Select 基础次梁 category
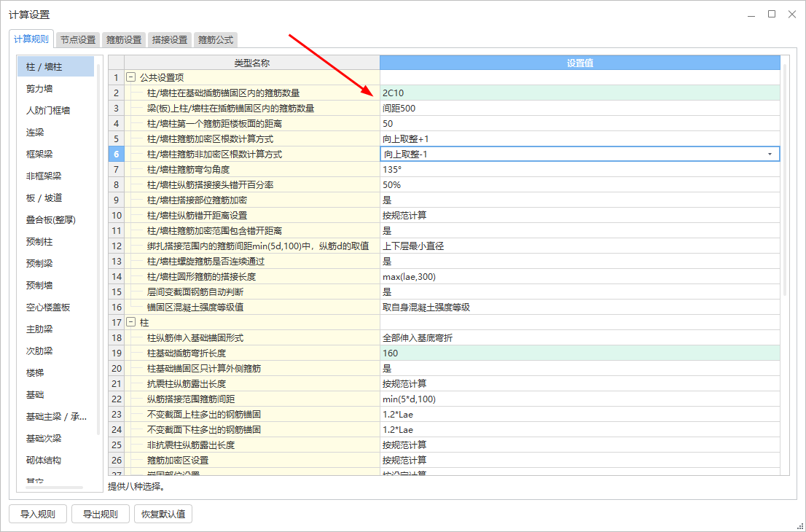This screenshot has width=806, height=532. 55,439
